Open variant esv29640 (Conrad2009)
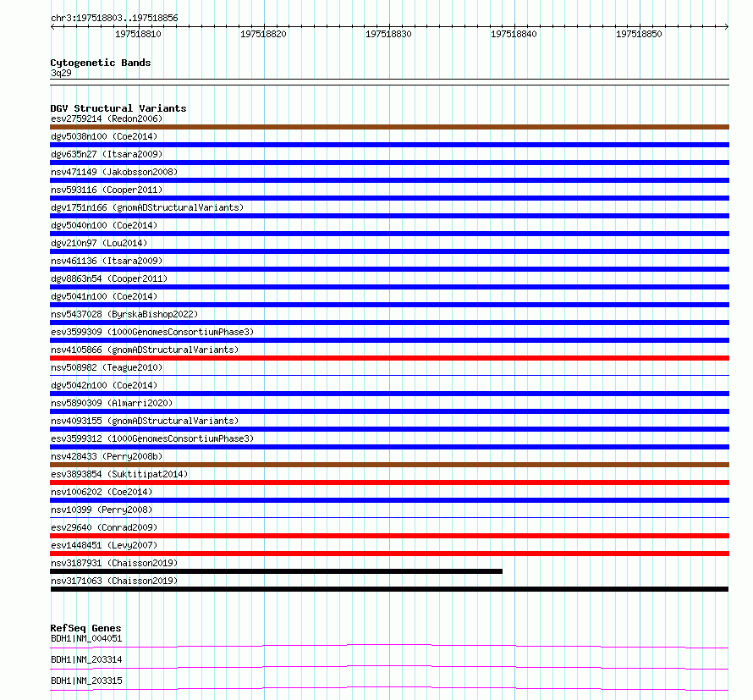This screenshot has width=753, height=700. [x=104, y=527]
